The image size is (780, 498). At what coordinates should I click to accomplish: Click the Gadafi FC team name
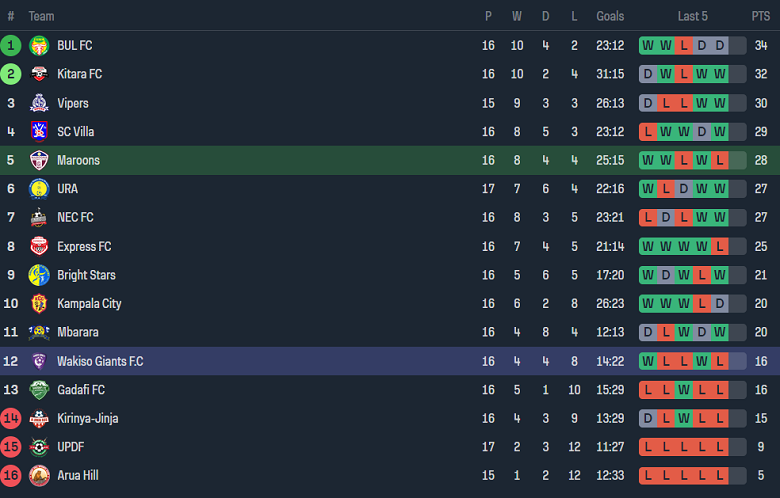[81, 390]
